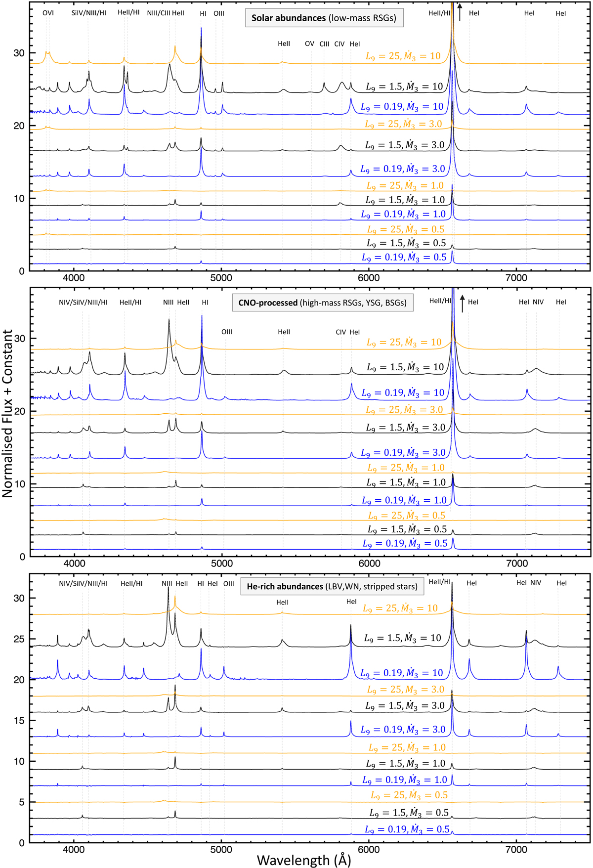Click the HeII label near 5400 Å in bottom panel
593x868 pixels.
click(282, 602)
